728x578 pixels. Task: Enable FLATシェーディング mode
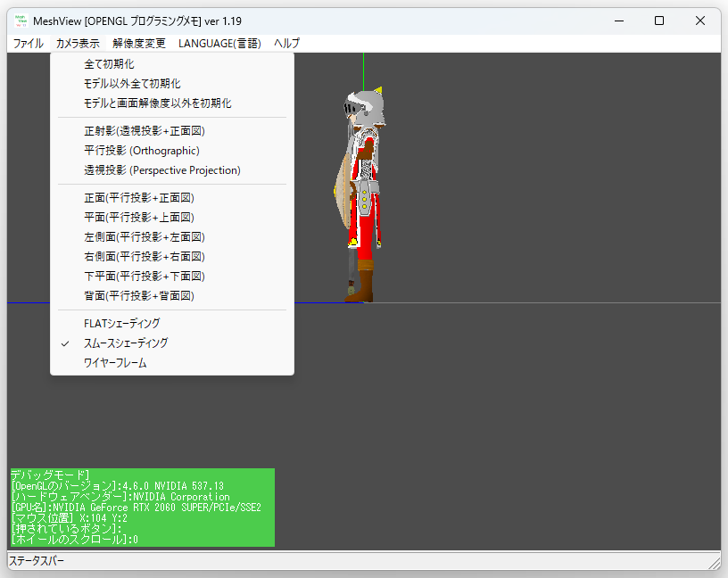coord(172,324)
